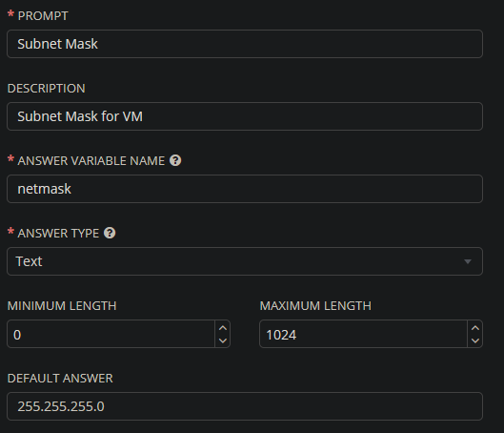Increase the Maximum Length value
The width and height of the screenshot is (504, 433).
click(x=475, y=328)
